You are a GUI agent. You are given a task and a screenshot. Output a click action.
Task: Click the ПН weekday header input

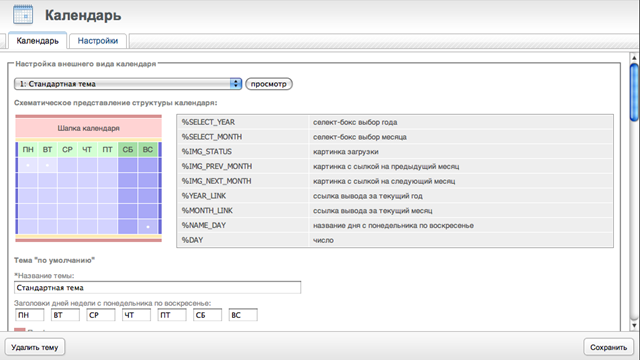coord(29,315)
